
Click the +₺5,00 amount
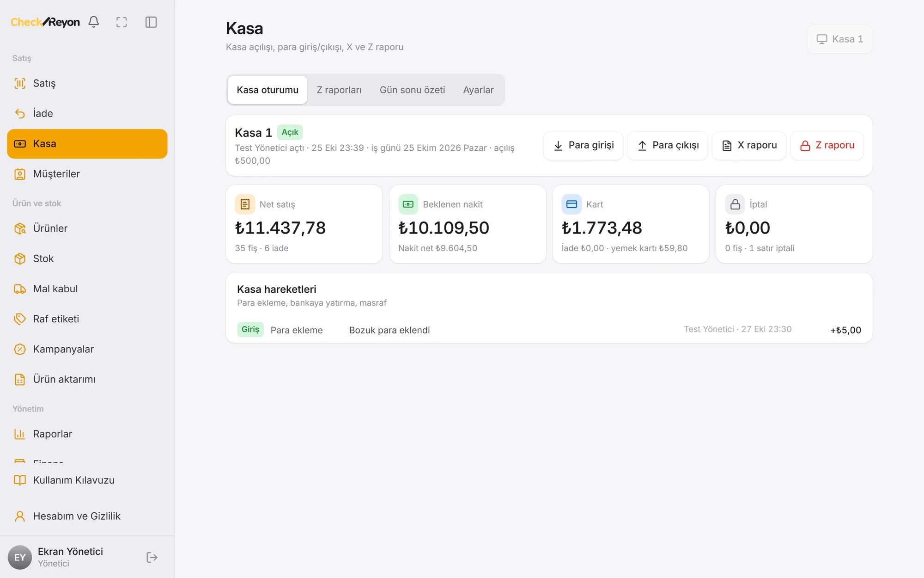point(845,330)
